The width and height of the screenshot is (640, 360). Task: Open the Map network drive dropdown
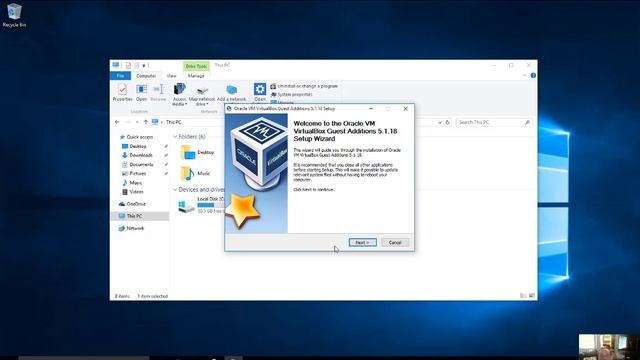point(202,96)
